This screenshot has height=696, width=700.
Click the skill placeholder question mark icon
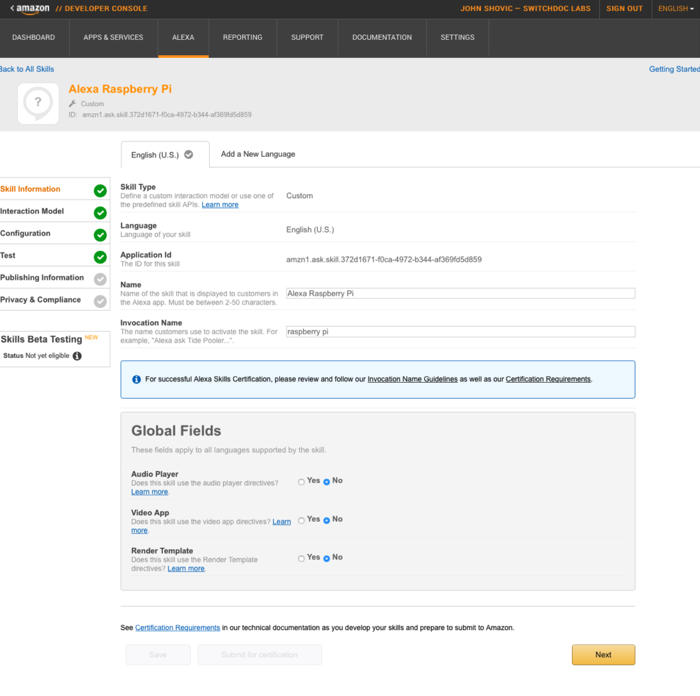(38, 103)
